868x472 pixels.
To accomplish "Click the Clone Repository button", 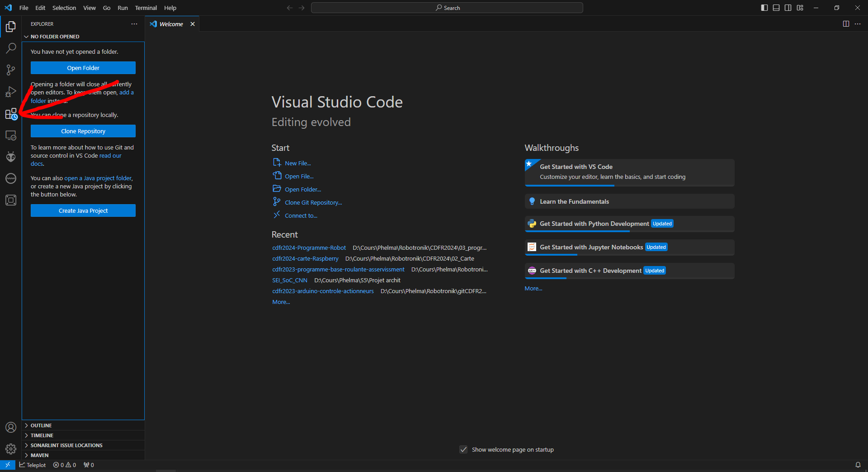I will (x=83, y=131).
